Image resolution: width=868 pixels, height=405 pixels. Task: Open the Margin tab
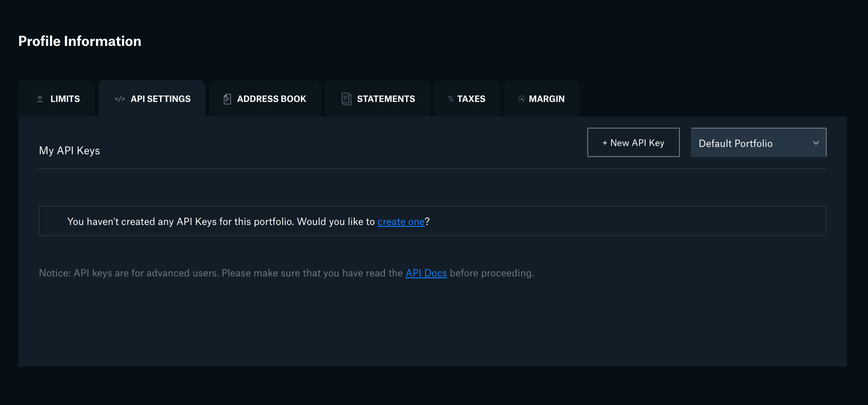546,99
